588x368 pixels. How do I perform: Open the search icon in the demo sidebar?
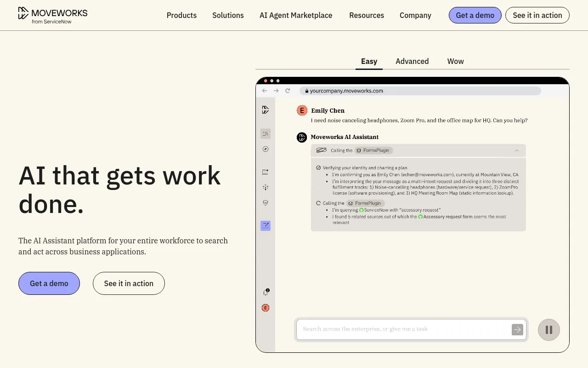pyautogui.click(x=265, y=134)
